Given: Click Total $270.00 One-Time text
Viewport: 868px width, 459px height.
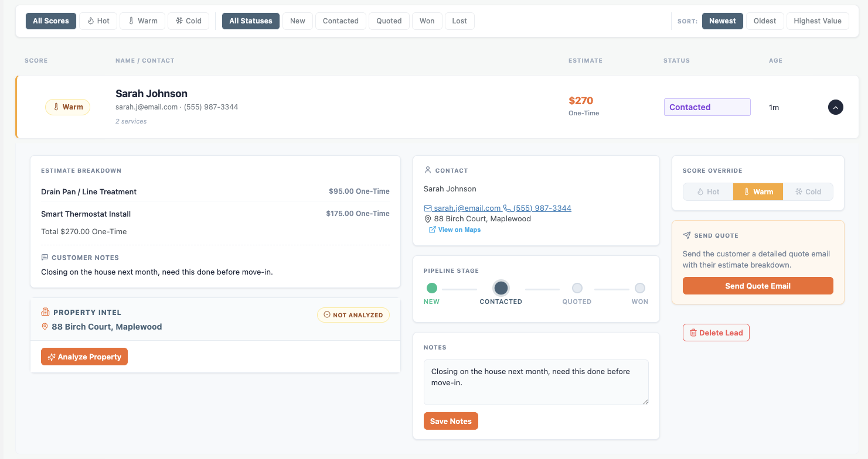Looking at the screenshot, I should [x=84, y=231].
